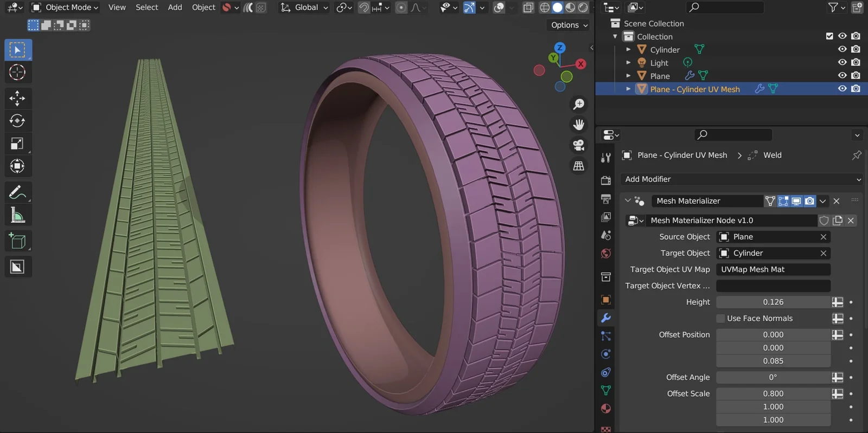Collapse the Mesh Materializer modifier panel
This screenshot has height=433, width=868.
(628, 201)
